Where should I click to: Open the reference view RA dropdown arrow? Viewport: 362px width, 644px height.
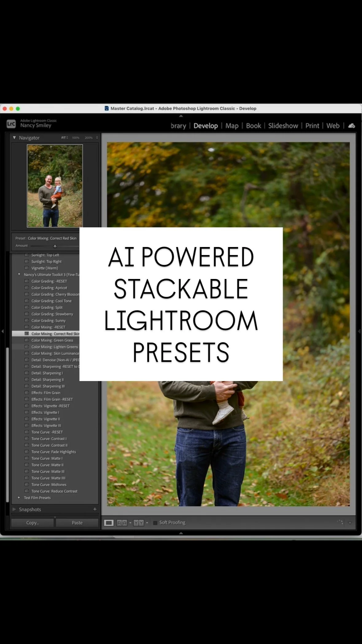(x=130, y=523)
